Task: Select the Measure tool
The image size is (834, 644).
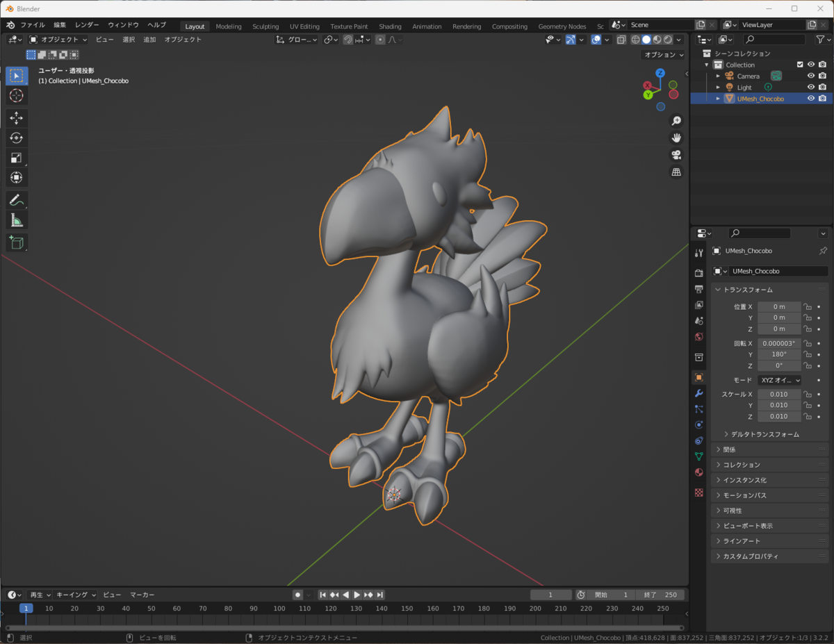Action: (17, 220)
